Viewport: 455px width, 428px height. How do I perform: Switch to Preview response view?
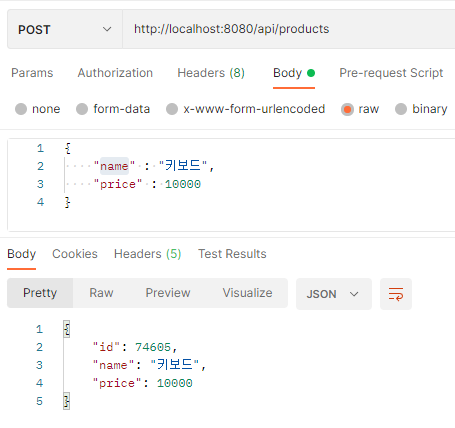[x=168, y=293]
